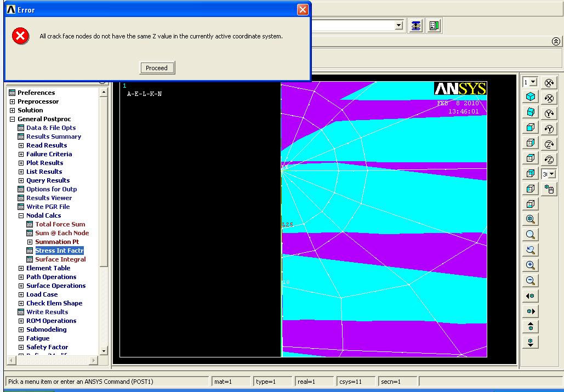Open the ANSYS command input dropdown
The width and height of the screenshot is (564, 392).
pos(398,26)
